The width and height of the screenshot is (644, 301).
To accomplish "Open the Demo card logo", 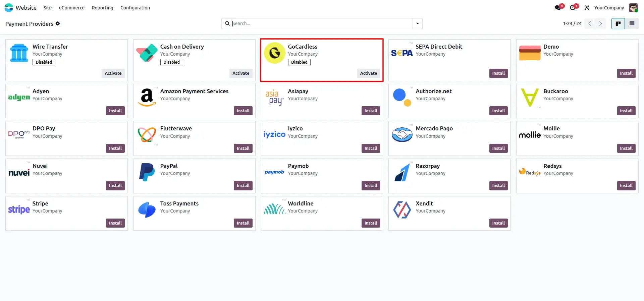I will pos(530,53).
